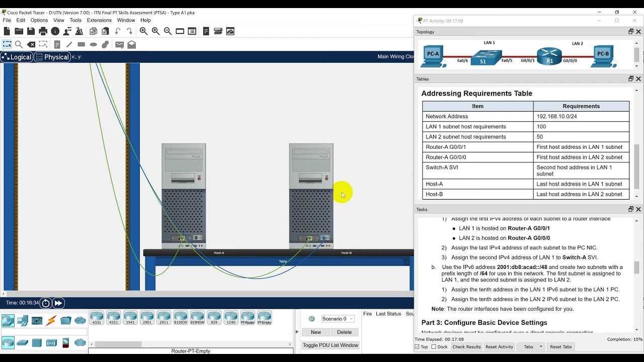The image size is (644, 362).
Task: Open the Tools menu
Action: [75, 20]
